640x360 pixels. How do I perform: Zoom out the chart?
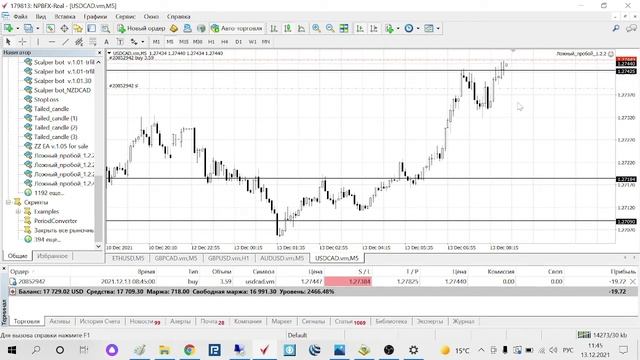click(330, 28)
